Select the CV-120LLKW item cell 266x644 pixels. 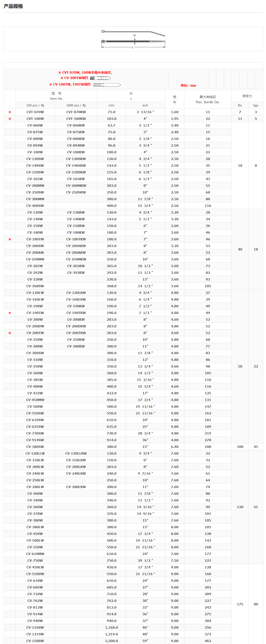76,453
